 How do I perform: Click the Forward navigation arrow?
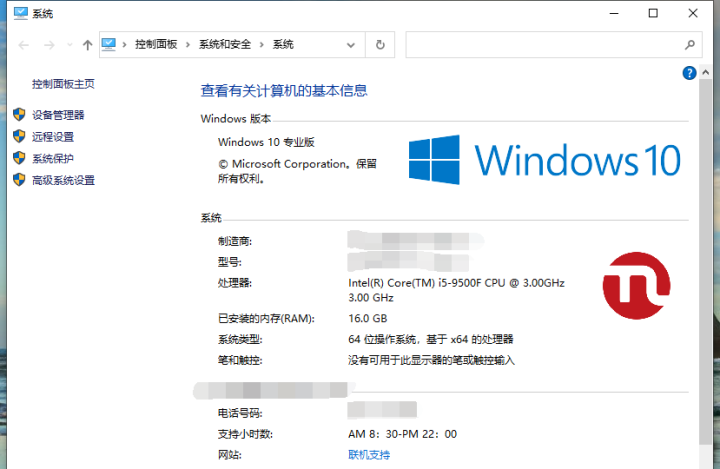[49, 45]
